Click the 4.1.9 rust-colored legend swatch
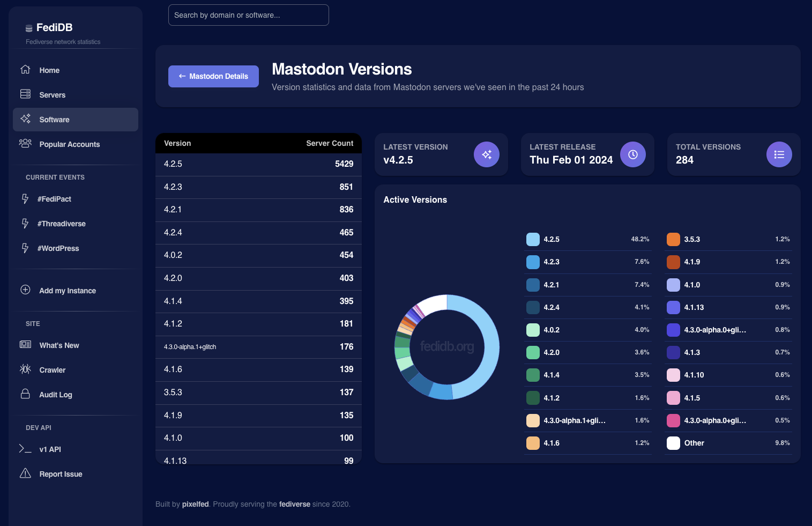Screen dimensions: 812x526 click(x=673, y=262)
